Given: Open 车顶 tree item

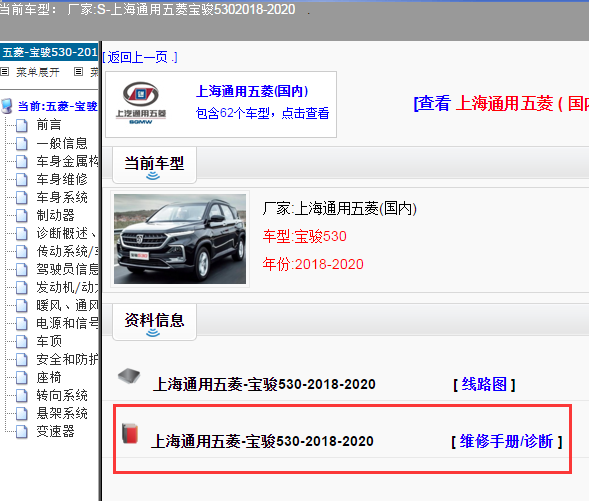Looking at the screenshot, I should [48, 341].
